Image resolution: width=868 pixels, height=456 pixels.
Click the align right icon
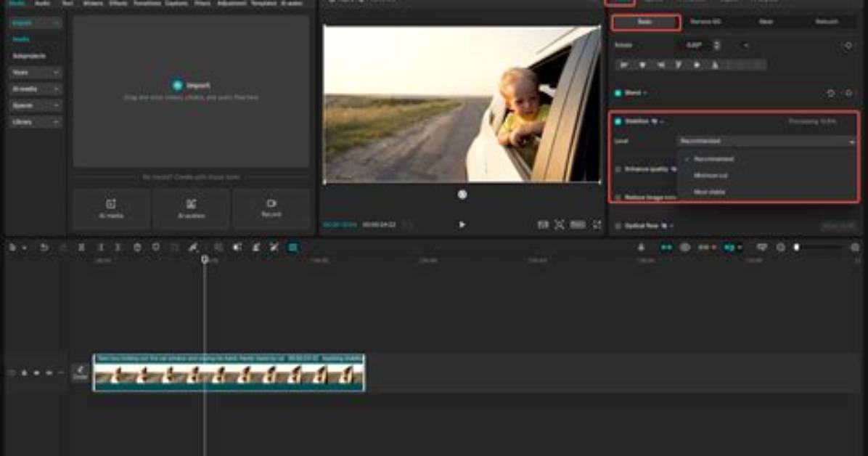[x=660, y=65]
